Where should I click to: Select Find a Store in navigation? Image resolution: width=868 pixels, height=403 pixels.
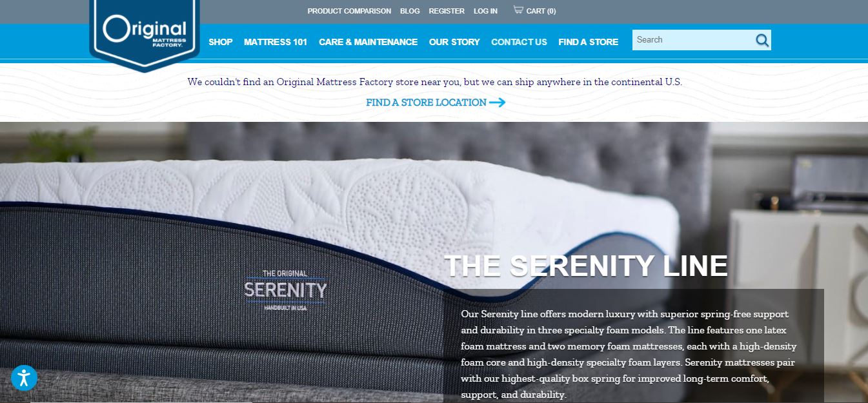click(588, 42)
